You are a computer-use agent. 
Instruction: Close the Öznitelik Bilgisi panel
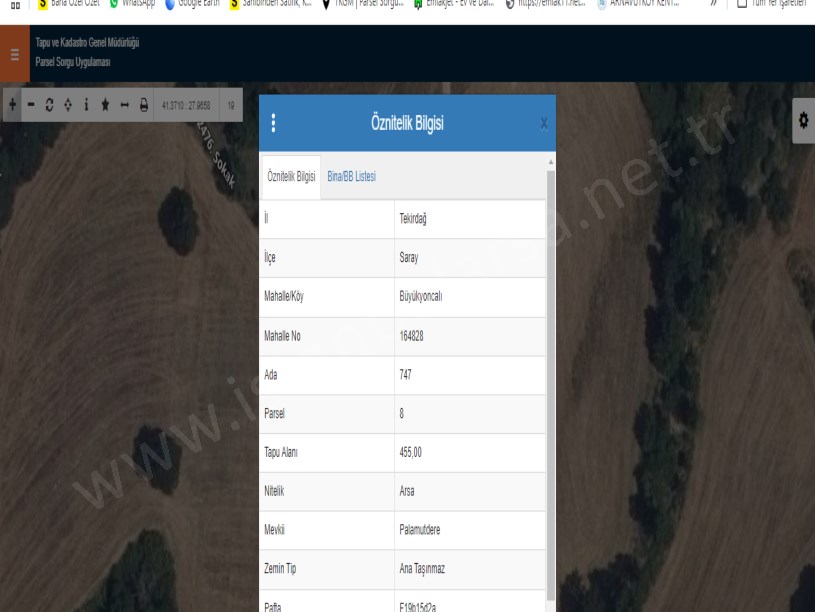click(544, 123)
